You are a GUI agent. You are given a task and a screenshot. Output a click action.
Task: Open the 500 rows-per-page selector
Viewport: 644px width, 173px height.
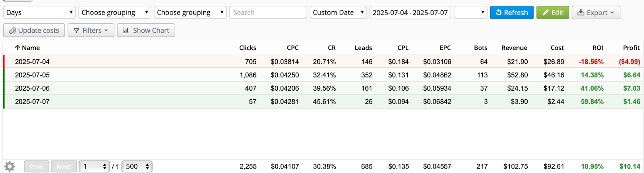pyautogui.click(x=137, y=166)
